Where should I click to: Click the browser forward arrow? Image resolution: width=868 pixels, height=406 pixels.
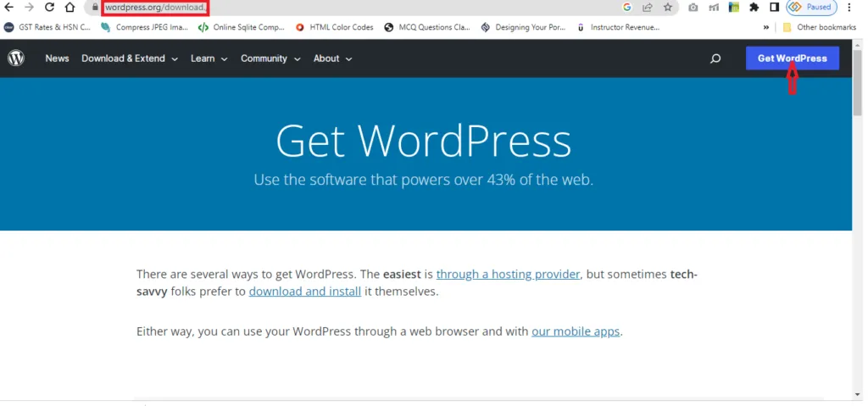pos(30,7)
